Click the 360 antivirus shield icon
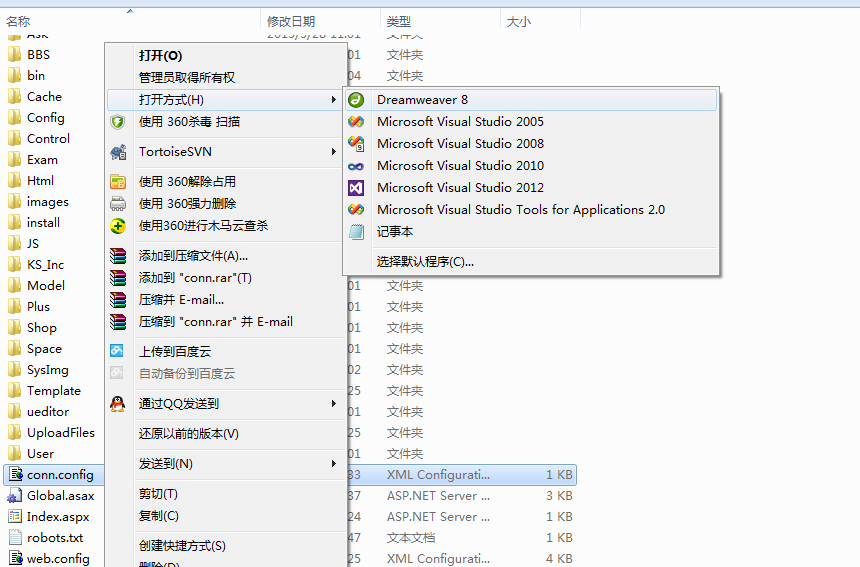 coord(117,122)
